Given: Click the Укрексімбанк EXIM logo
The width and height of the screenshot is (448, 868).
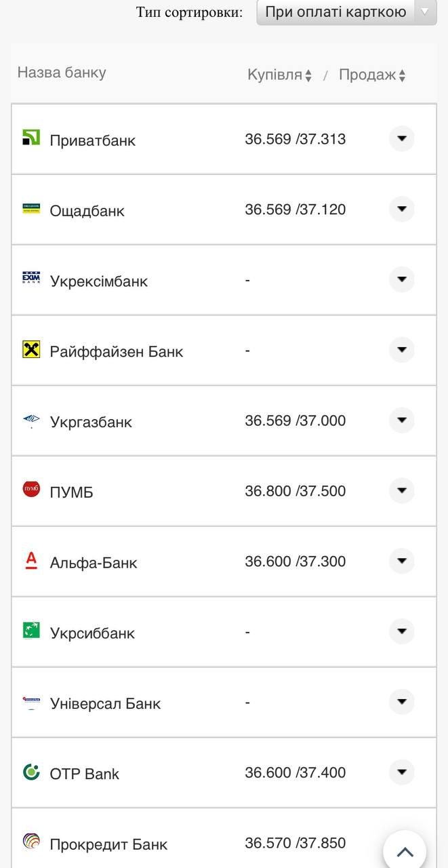Looking at the screenshot, I should click(x=31, y=279).
